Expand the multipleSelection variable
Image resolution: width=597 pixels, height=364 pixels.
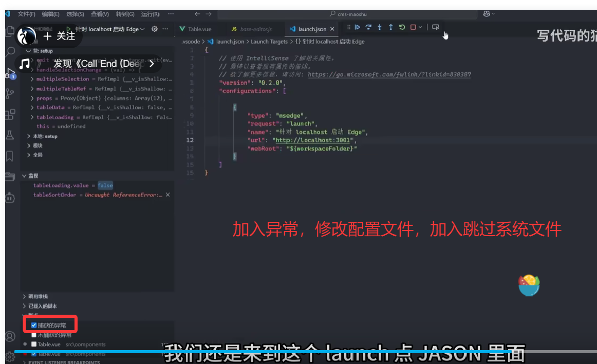(x=32, y=79)
